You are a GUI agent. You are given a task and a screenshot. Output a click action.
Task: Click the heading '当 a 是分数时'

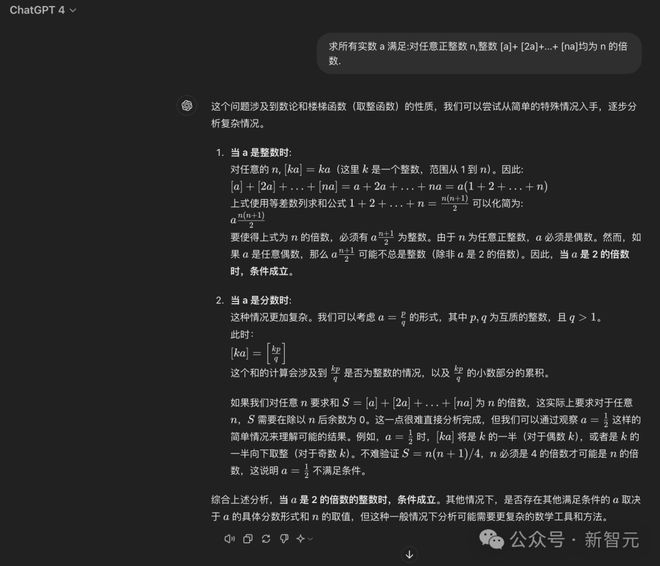coord(261,300)
